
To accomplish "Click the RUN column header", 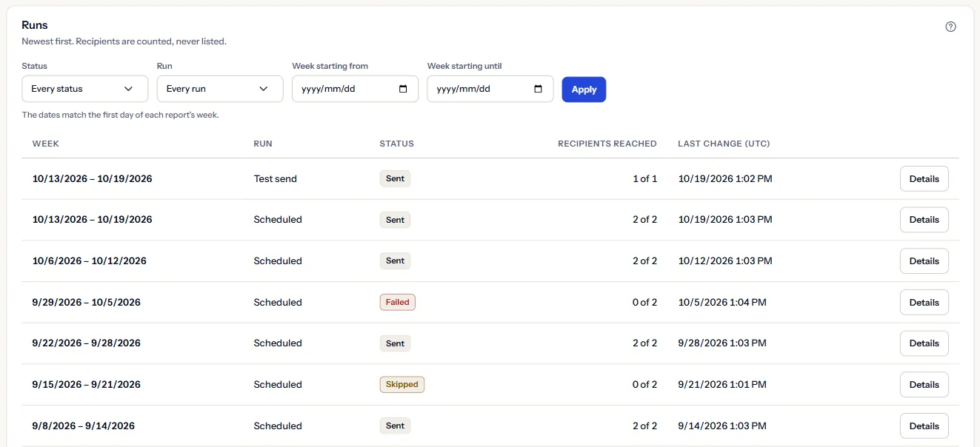I will pyautogui.click(x=263, y=144).
